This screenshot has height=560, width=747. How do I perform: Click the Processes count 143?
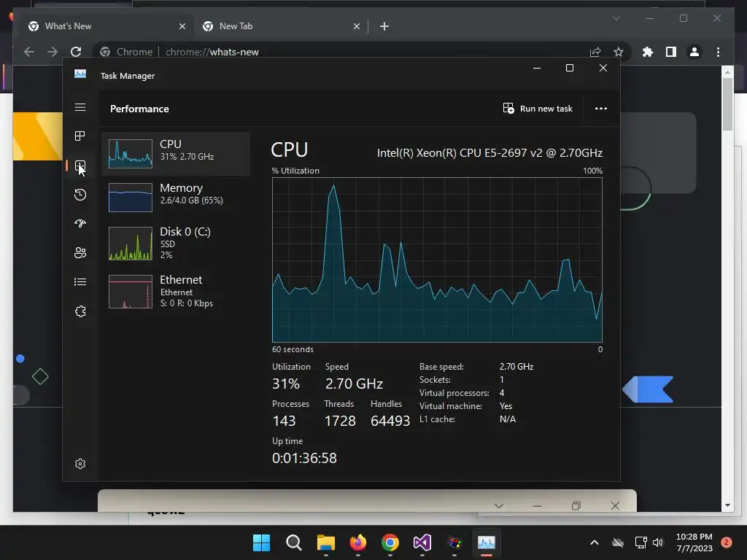point(284,421)
